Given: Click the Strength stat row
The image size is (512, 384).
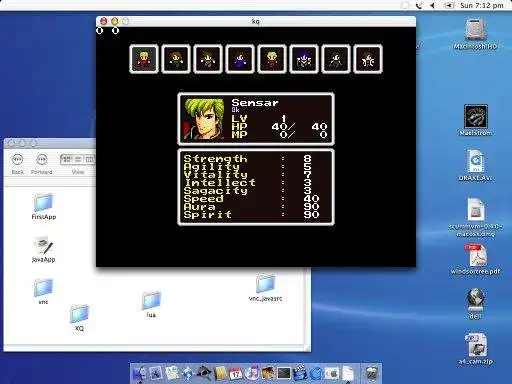Looking at the screenshot, I should (252, 159).
